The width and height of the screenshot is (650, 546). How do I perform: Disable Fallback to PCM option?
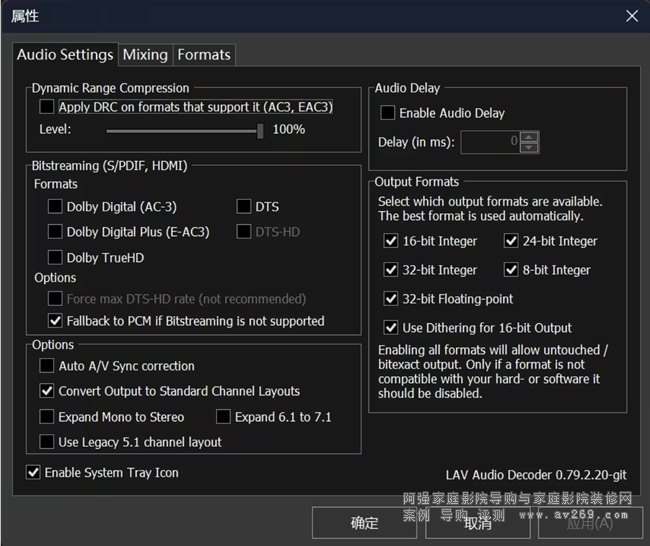click(x=55, y=321)
